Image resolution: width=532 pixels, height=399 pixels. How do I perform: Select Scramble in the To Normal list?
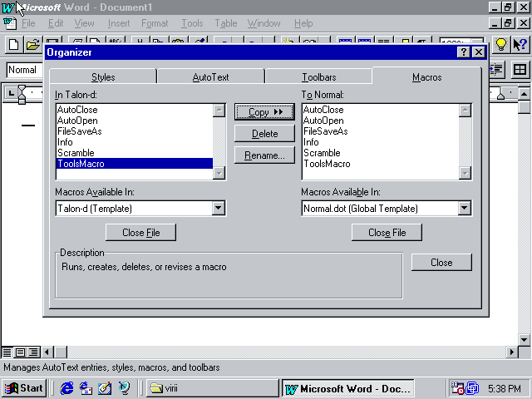(381, 153)
